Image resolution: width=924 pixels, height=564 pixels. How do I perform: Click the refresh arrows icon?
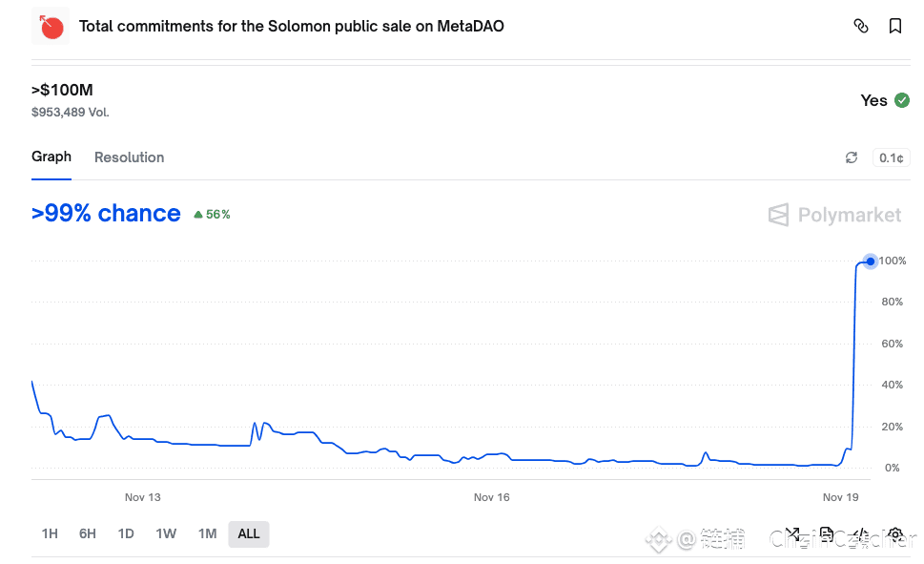[x=852, y=157]
